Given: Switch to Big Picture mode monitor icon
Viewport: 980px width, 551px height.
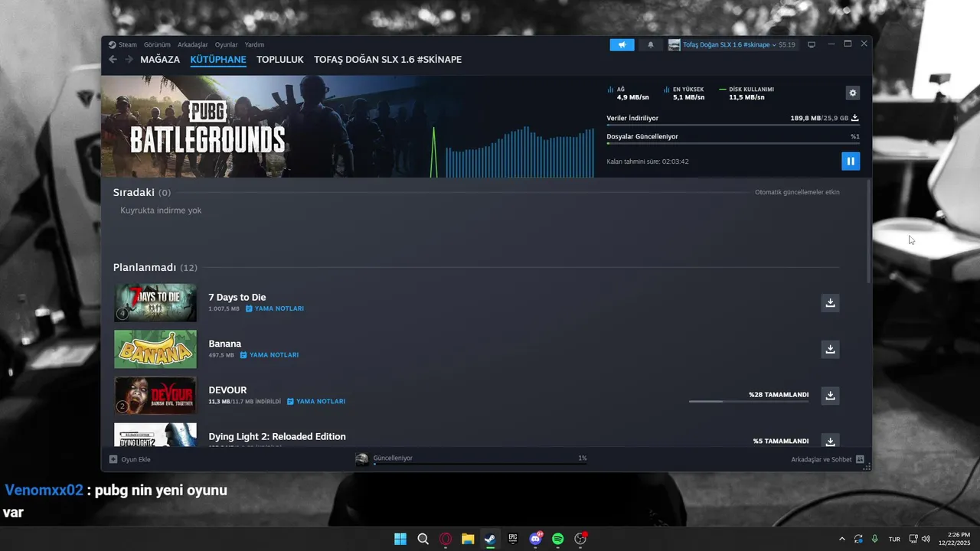Looking at the screenshot, I should 812,44.
